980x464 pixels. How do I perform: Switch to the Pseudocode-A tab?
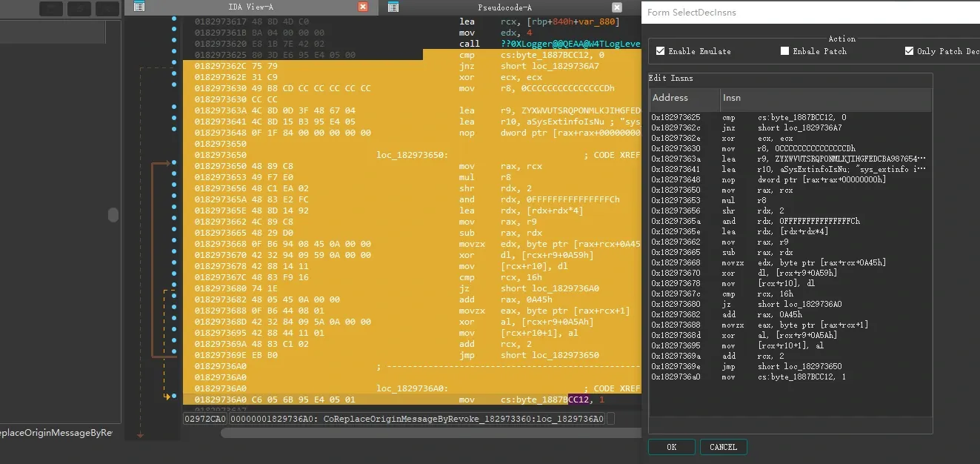click(504, 7)
